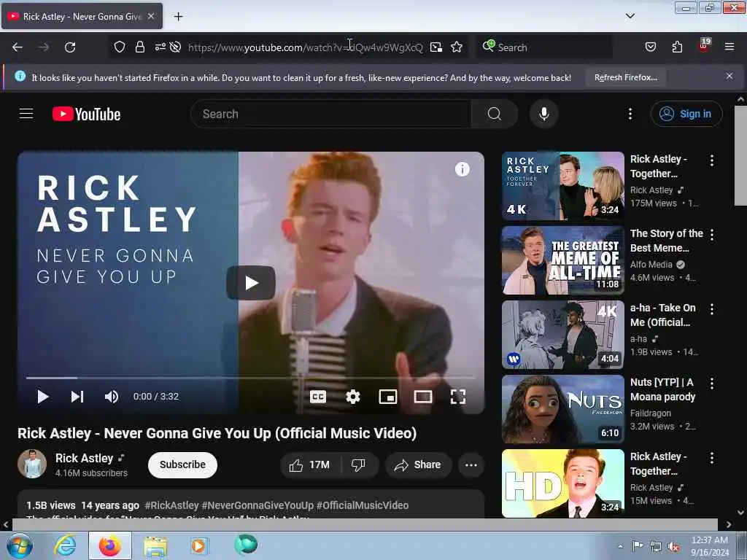Open Windows Media Player from the taskbar
The width and height of the screenshot is (747, 560).
(x=198, y=545)
